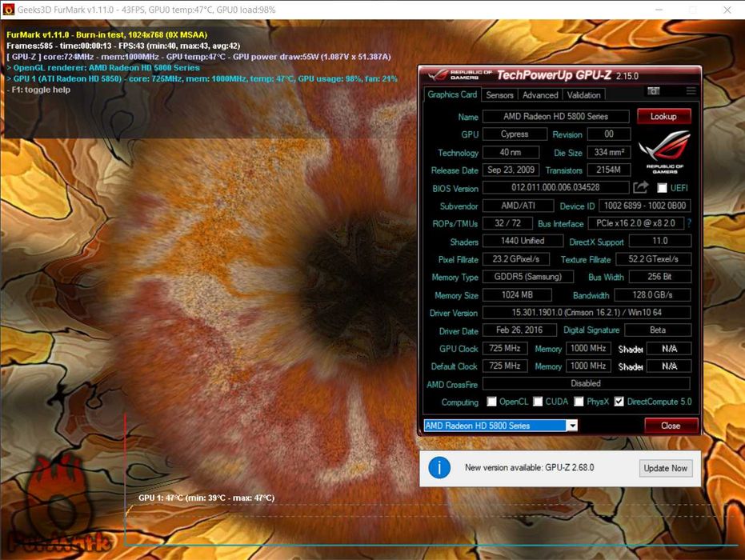Click the GPU Clock value 725 MHz
Image resolution: width=745 pixels, height=560 pixels.
click(505, 348)
